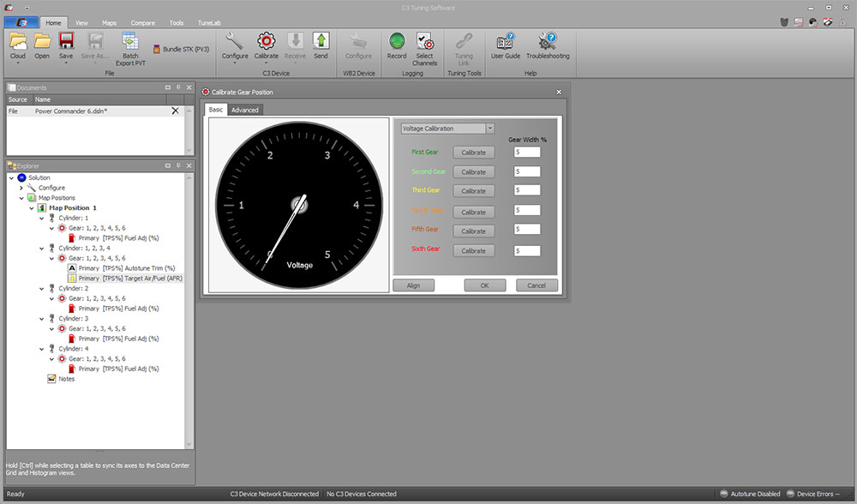Switch to the Advanced tab

click(x=244, y=110)
